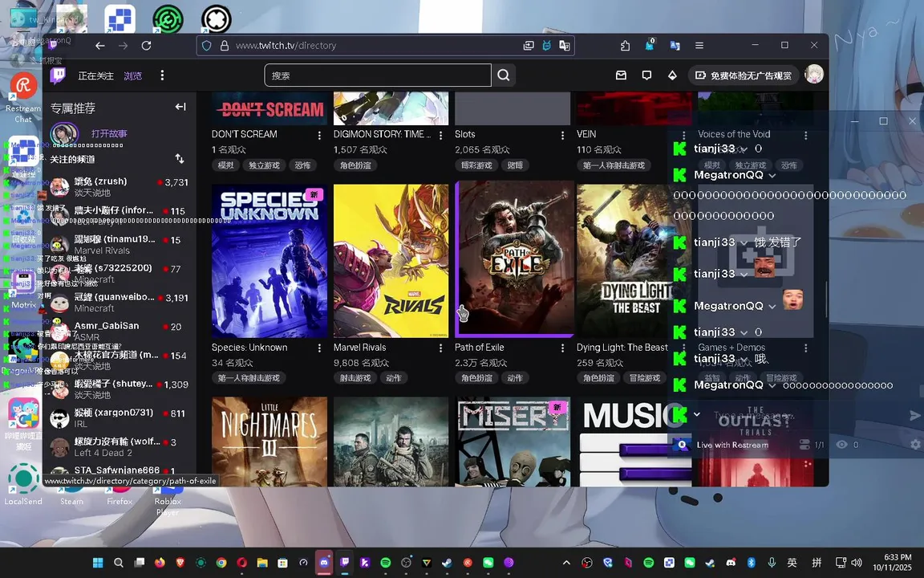Toggle the 英 input language indicator
Screen dimensions: 924x578
tap(792, 563)
